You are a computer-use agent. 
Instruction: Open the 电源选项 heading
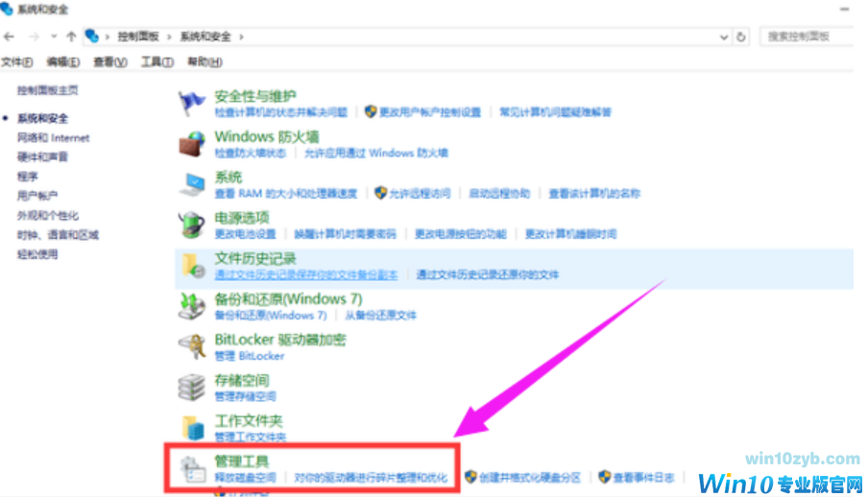242,218
